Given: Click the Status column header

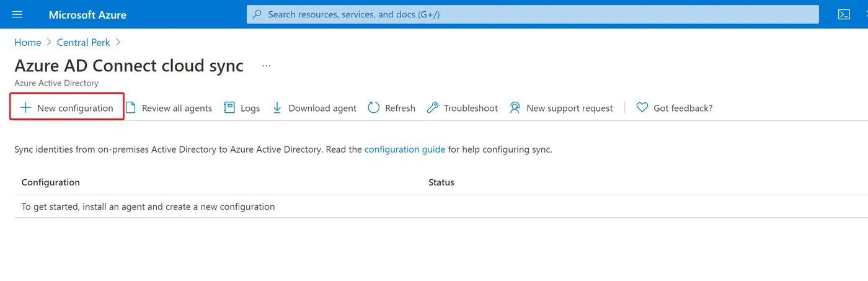Looking at the screenshot, I should pyautogui.click(x=441, y=182).
